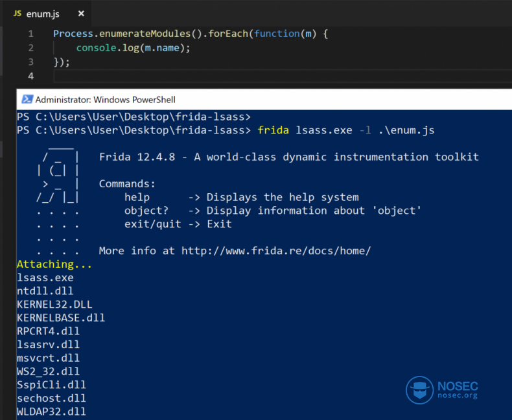Screen dimensions: 512x420
Task: Click line number 2 in the editor
Action: pos(30,48)
